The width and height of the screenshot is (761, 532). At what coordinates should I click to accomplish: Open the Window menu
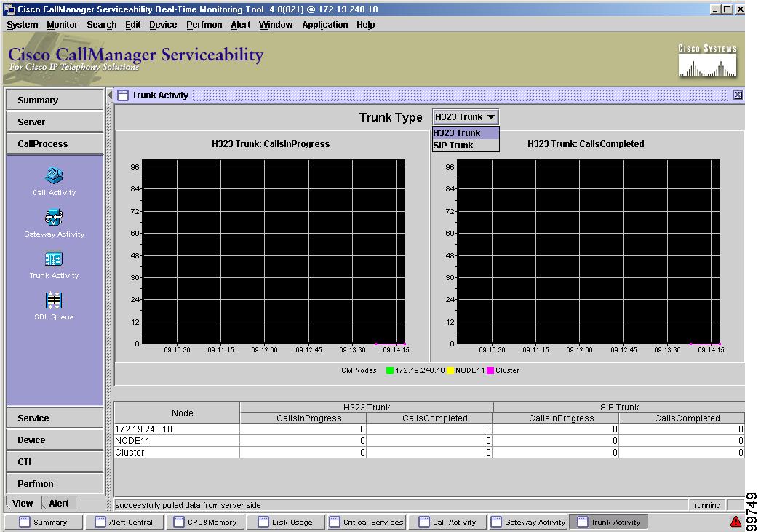point(276,25)
